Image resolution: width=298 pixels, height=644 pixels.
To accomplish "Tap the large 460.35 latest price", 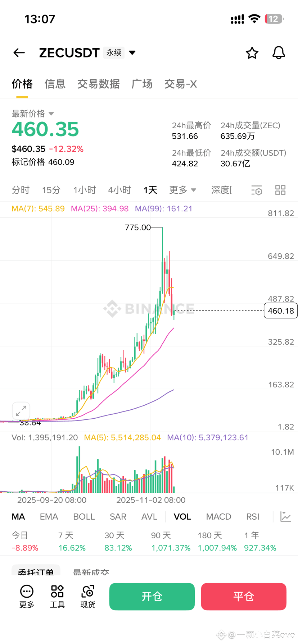I will click(x=45, y=129).
